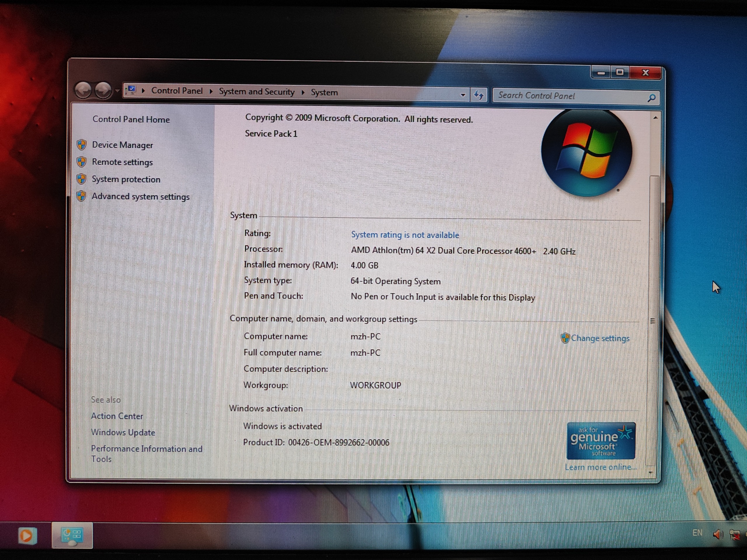The width and height of the screenshot is (747, 560).
Task: Click the scrollbar down arrow
Action: point(651,472)
